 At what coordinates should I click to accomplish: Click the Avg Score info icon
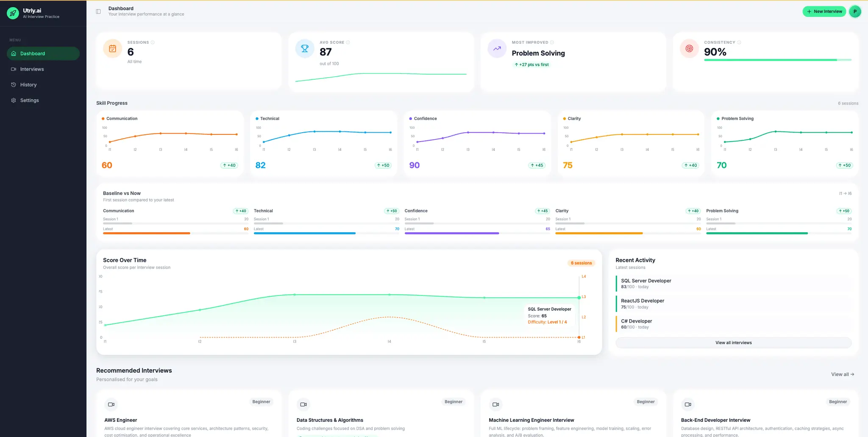pos(348,42)
